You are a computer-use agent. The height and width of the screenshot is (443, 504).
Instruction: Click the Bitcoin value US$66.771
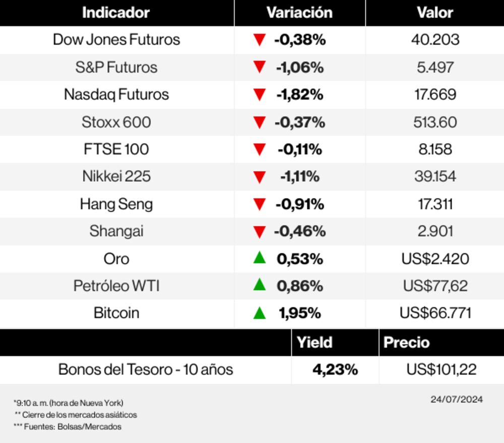435,313
